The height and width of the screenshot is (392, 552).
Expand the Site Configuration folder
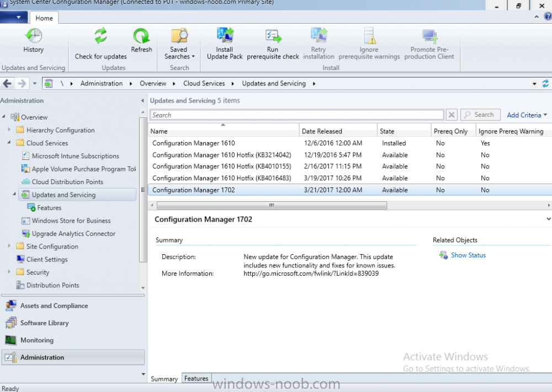point(9,246)
